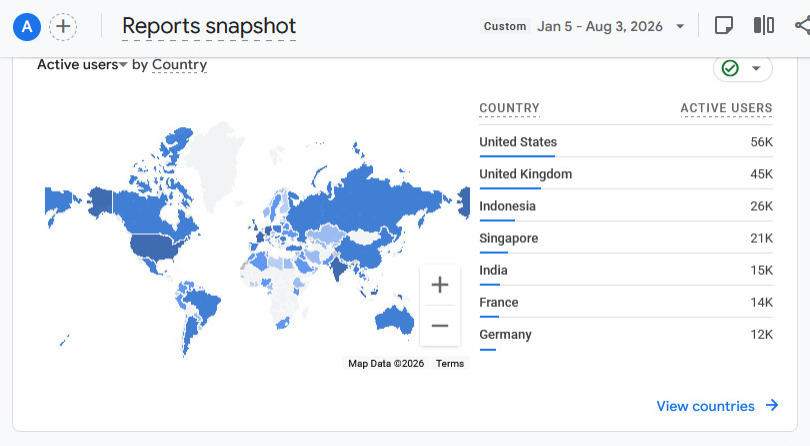
Task: Open the edit comparisons columns icon
Action: coord(764,25)
